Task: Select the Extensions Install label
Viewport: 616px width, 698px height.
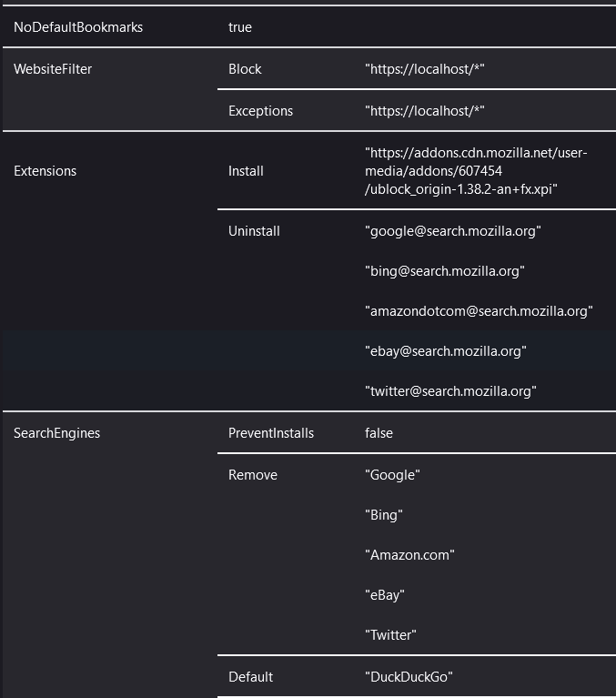Action: (246, 171)
